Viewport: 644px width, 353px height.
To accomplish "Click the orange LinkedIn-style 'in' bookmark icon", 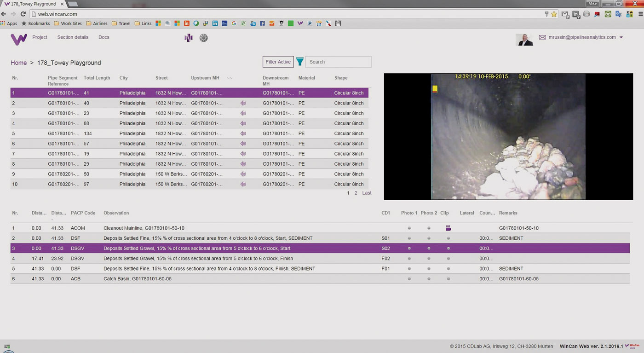I will (186, 23).
